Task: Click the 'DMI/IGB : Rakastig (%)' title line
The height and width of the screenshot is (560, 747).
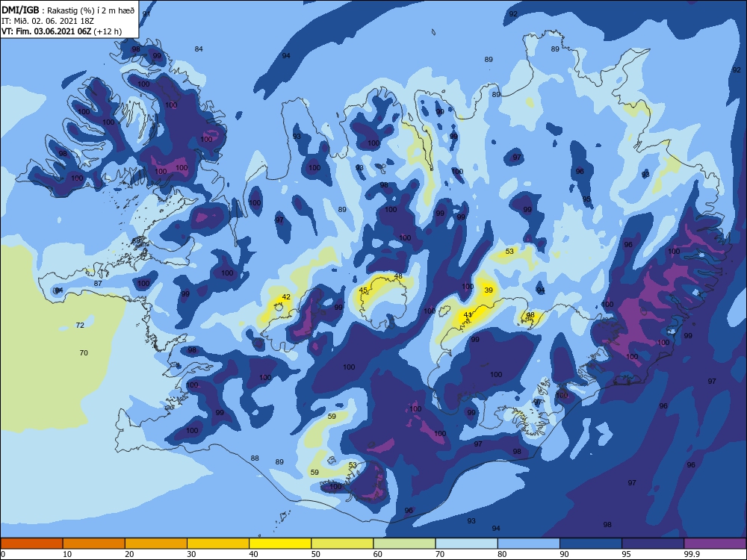Action: (68, 10)
